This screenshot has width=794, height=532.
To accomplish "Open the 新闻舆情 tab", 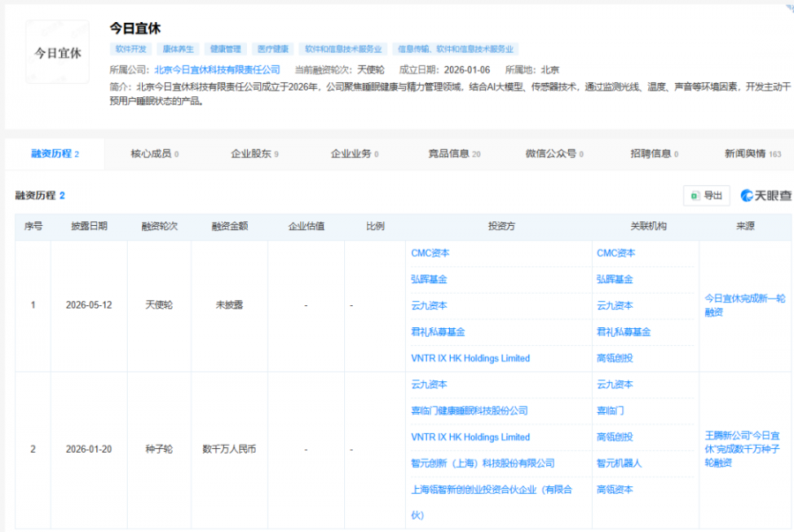I will click(753, 154).
